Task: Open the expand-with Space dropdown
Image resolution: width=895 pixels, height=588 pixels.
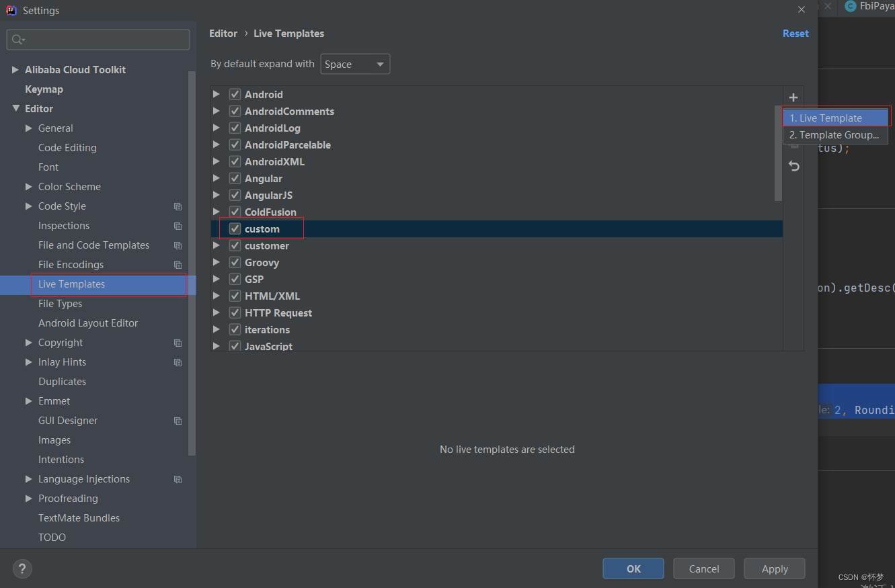Action: (355, 64)
